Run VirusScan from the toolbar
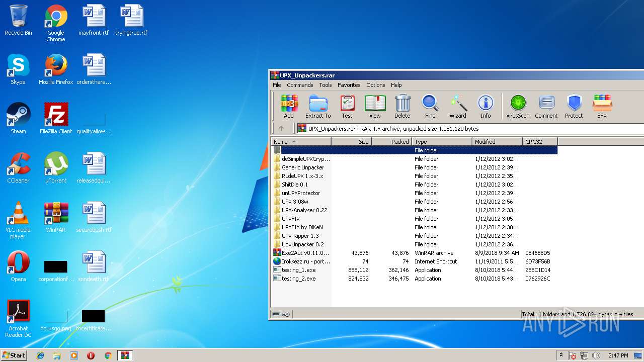Screen dimensions: 644x362 coord(518,107)
